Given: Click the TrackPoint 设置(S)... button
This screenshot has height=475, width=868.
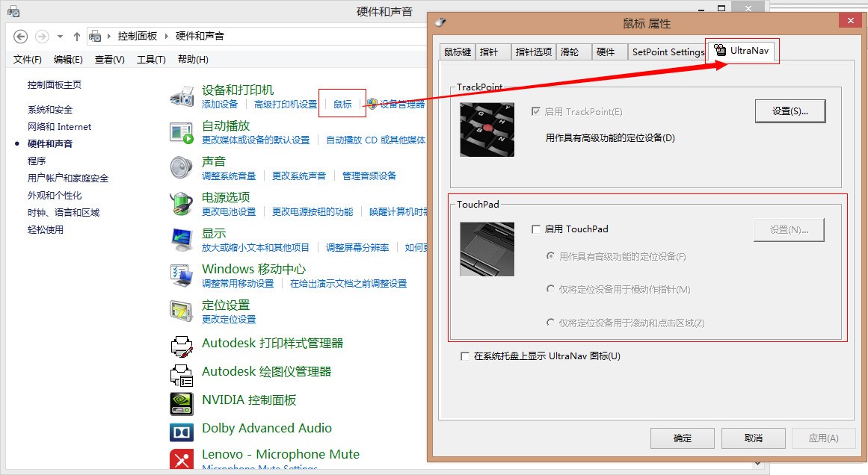Looking at the screenshot, I should (789, 111).
